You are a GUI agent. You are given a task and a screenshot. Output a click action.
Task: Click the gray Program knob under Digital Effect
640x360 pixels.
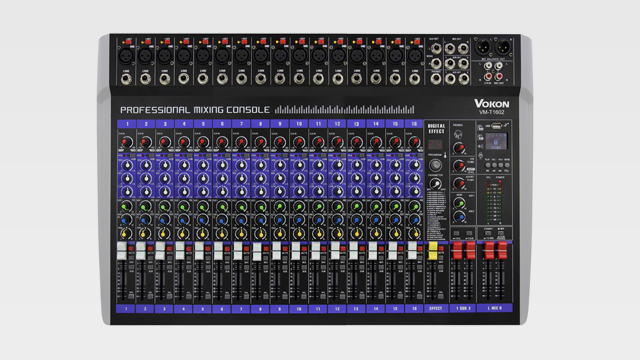click(x=436, y=165)
